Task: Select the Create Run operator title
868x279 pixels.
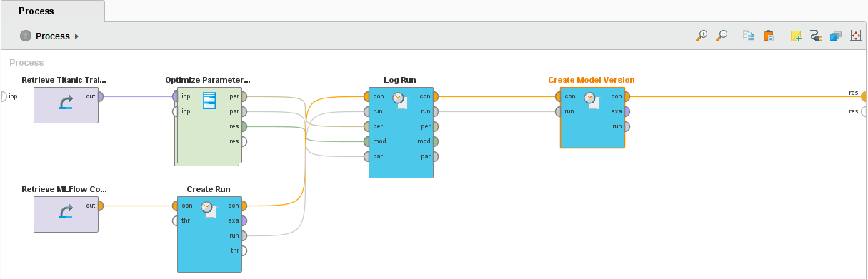Action: tap(209, 189)
